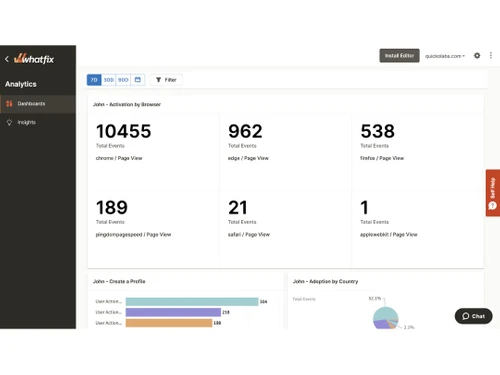Click the John - Create a Profile title
The height and width of the screenshot is (375, 500).
(x=119, y=281)
